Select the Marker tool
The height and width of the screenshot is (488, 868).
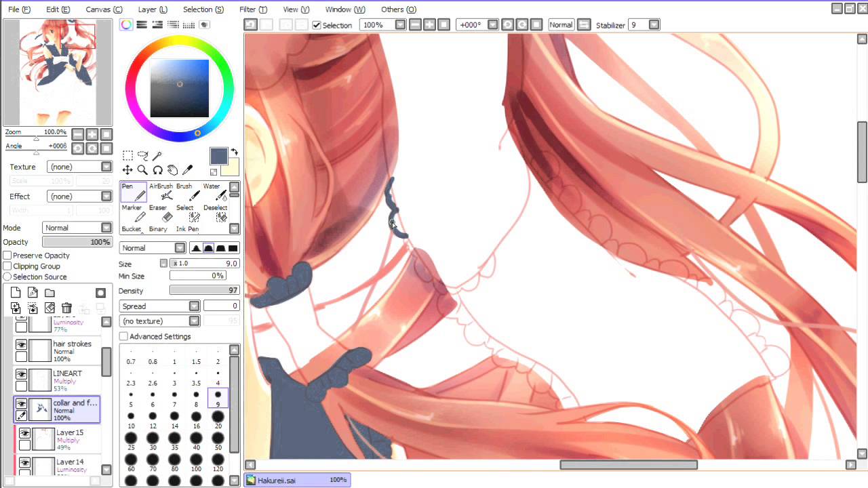coord(132,214)
